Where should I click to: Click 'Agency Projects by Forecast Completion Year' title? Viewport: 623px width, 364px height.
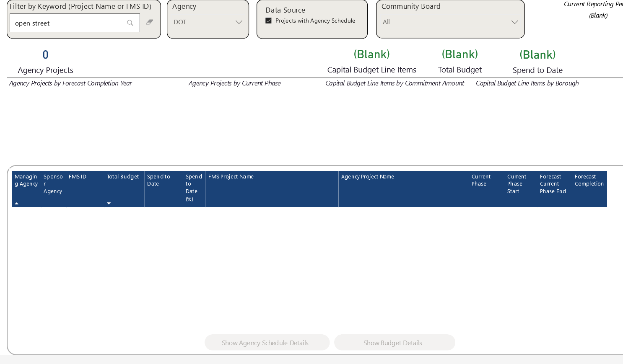(70, 83)
